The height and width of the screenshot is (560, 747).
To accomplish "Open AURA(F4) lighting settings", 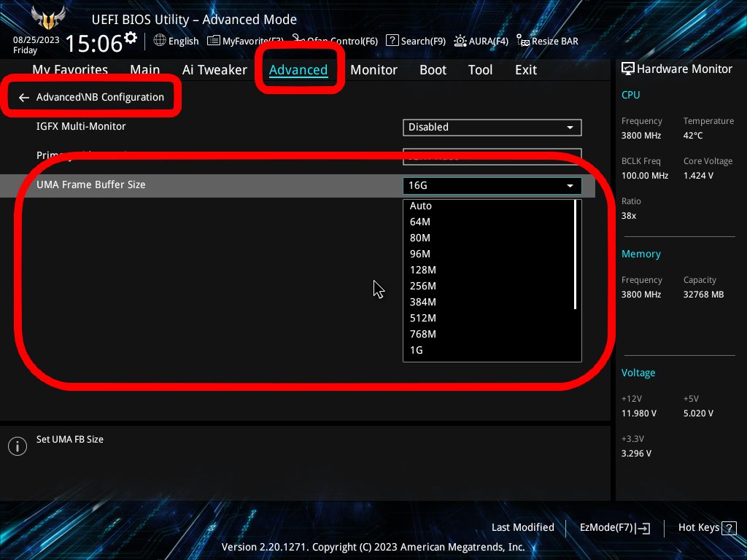I will [x=481, y=41].
